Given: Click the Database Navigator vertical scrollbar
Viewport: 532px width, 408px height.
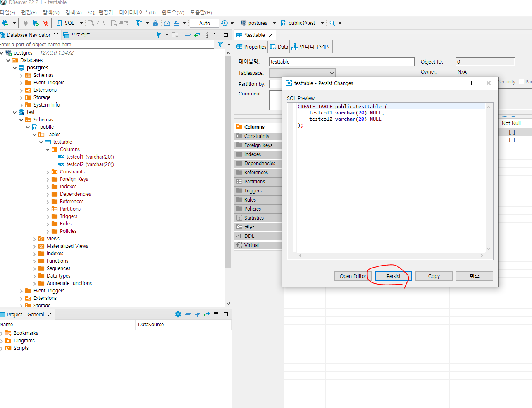Looking at the screenshot, I should coord(228,163).
